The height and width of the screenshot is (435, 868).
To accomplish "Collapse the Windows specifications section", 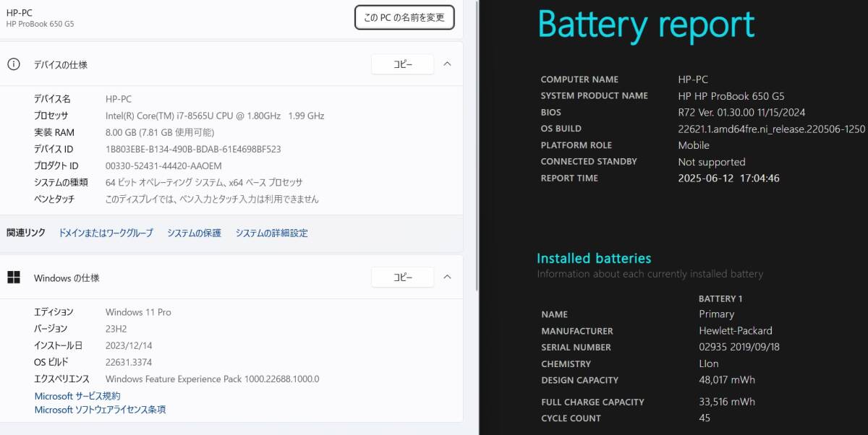I will click(x=447, y=277).
